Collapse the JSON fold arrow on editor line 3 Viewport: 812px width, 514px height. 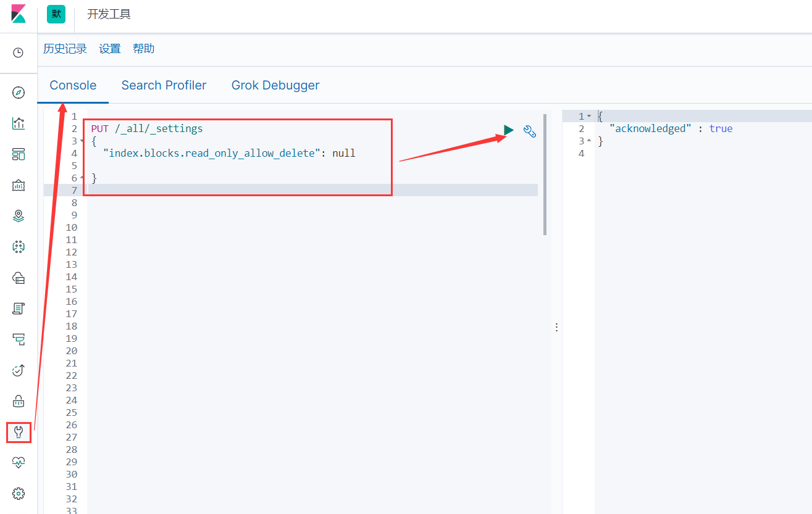[x=82, y=141]
